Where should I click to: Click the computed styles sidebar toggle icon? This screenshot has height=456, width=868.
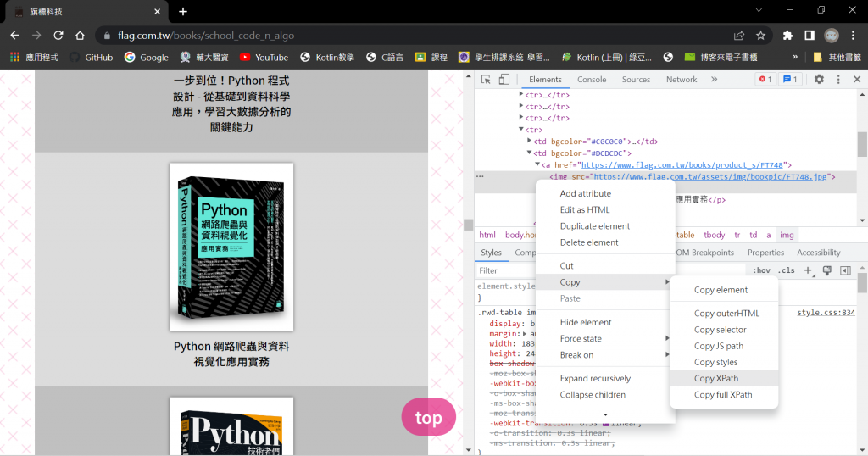pos(845,270)
